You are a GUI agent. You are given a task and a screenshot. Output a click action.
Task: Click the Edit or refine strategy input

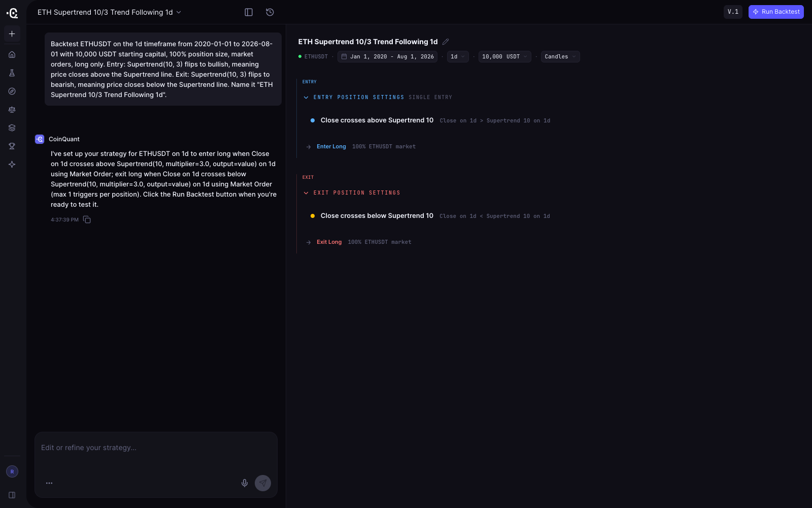point(156,448)
